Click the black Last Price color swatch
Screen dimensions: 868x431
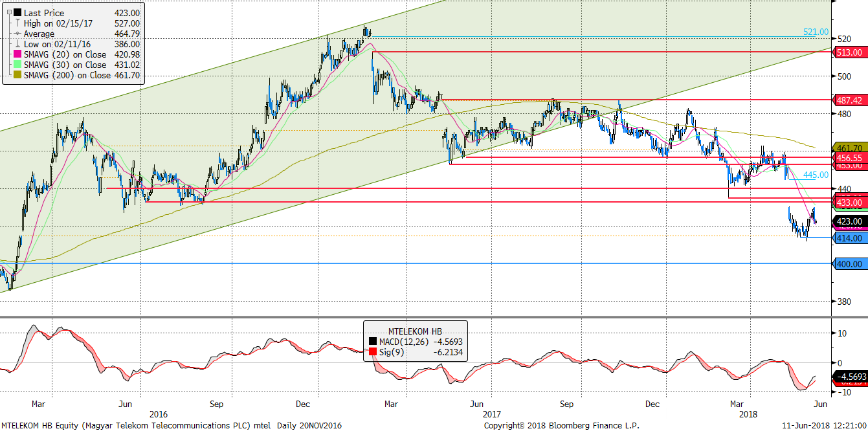[17, 13]
